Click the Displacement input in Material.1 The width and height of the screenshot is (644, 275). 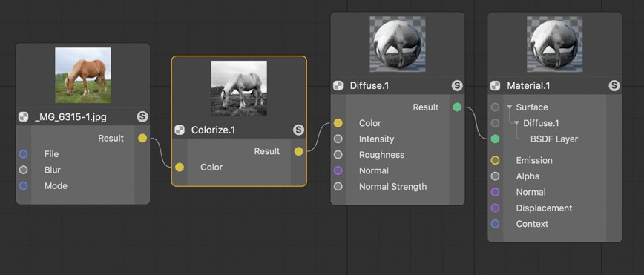pos(544,208)
